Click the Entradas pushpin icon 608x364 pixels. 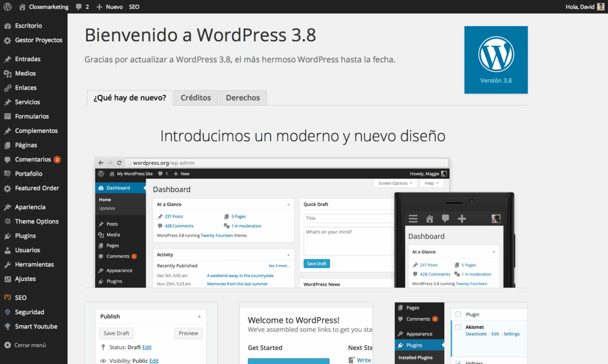[7, 59]
